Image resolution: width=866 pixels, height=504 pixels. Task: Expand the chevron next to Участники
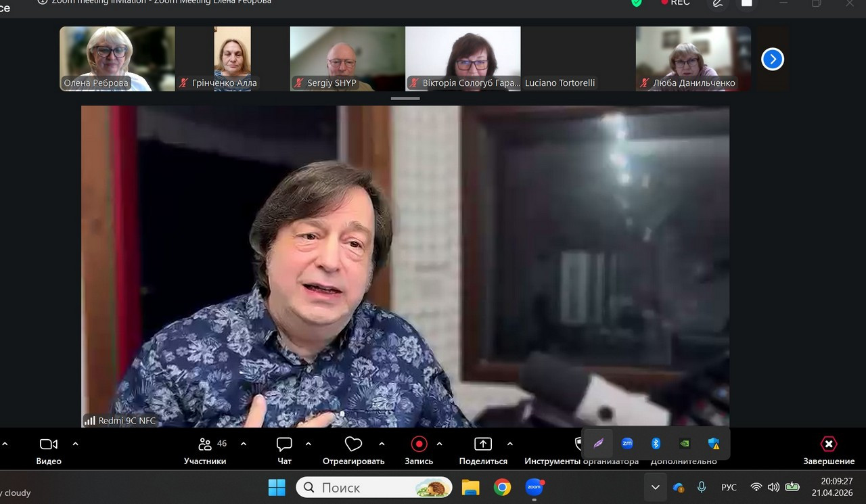pyautogui.click(x=244, y=444)
